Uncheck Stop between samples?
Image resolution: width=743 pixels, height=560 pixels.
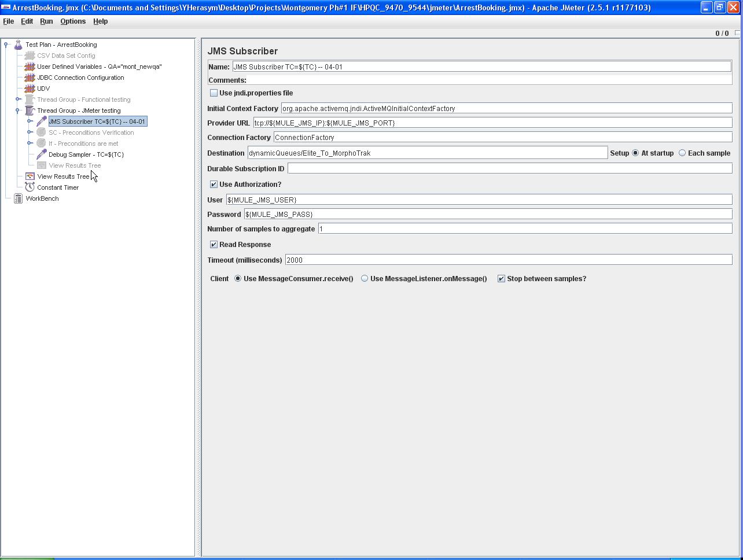pos(501,279)
